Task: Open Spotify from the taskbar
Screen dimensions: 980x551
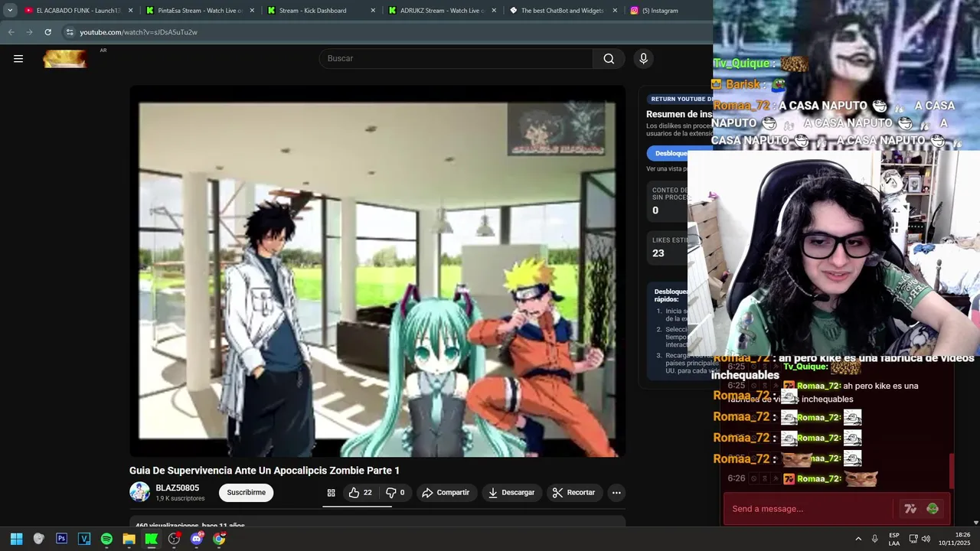Action: tap(106, 539)
